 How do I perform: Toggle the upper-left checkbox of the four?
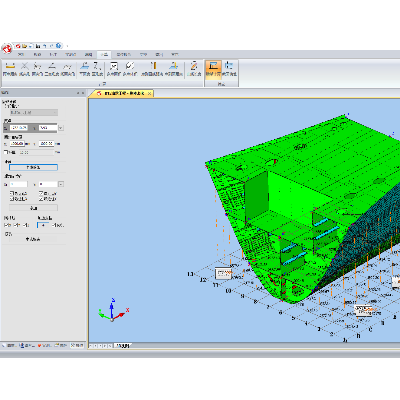pyautogui.click(x=12, y=193)
